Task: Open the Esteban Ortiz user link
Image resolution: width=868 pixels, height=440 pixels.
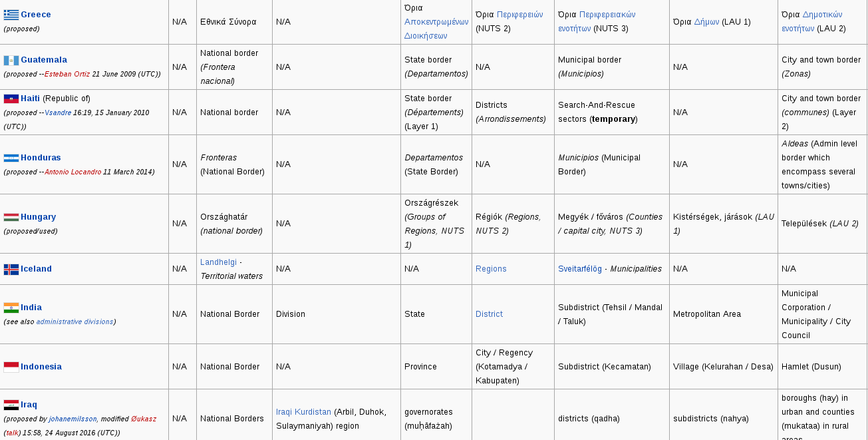Action: (67, 74)
